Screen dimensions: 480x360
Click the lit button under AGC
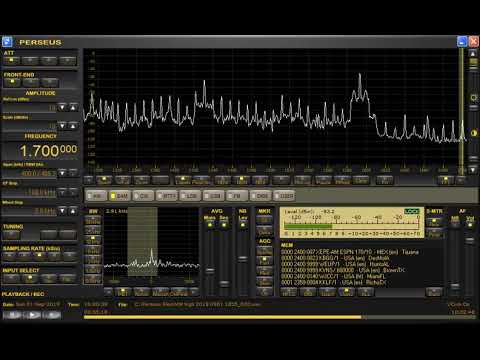(264, 260)
